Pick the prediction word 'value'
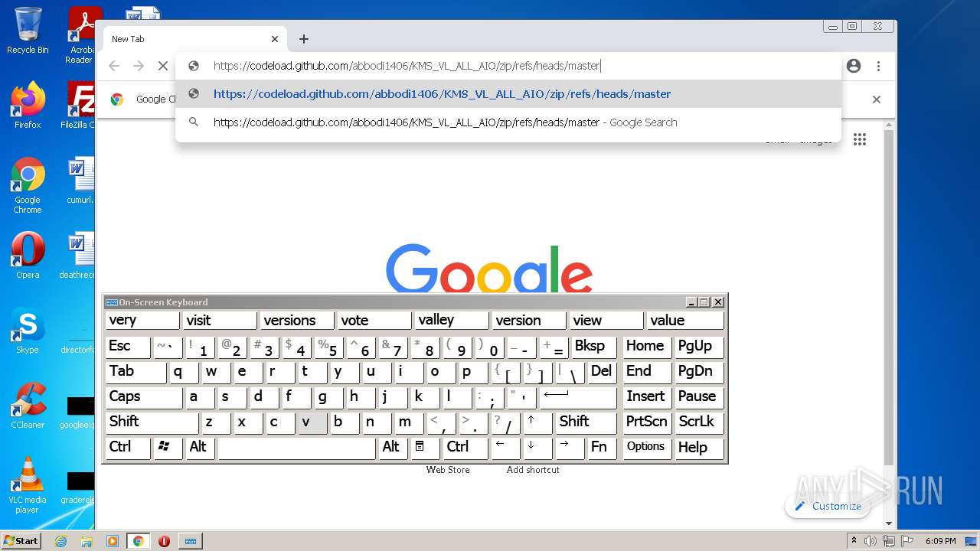Screen dimensions: 980x551 point(685,321)
